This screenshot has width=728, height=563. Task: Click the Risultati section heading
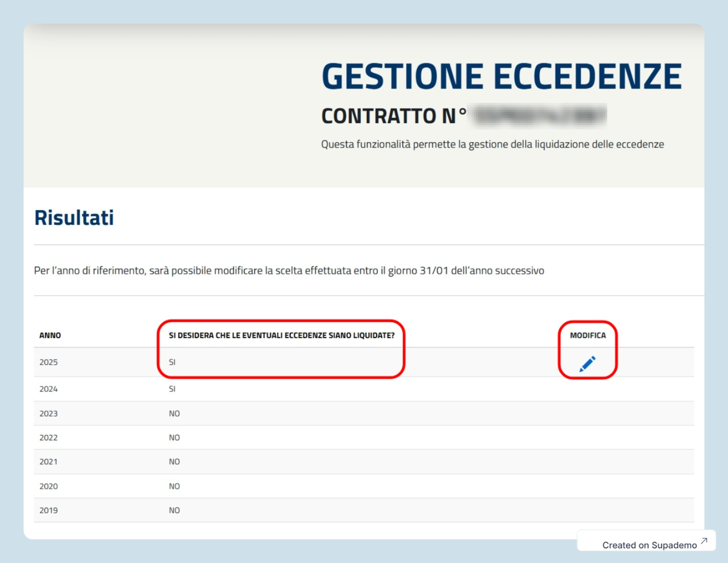click(x=74, y=218)
